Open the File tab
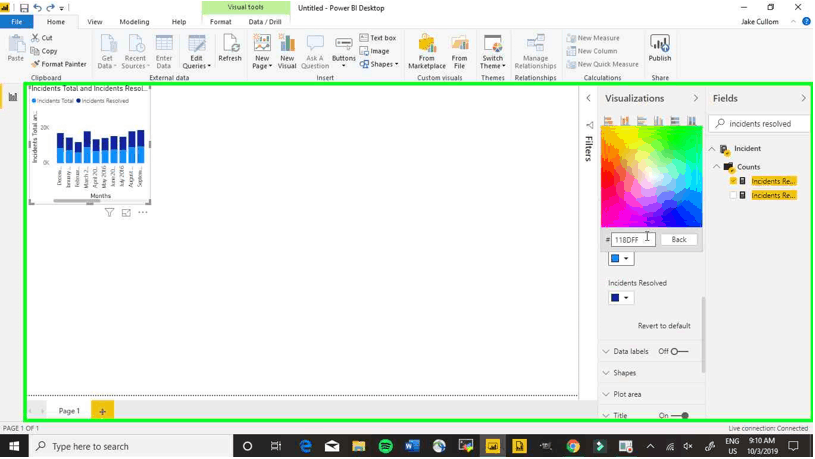815x459 pixels. (x=17, y=22)
